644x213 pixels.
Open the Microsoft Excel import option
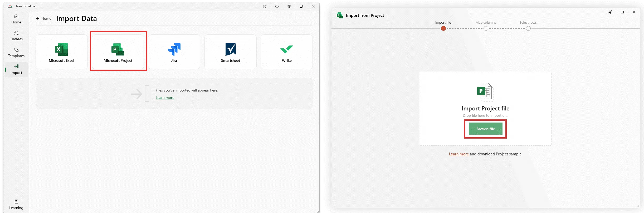(61, 52)
